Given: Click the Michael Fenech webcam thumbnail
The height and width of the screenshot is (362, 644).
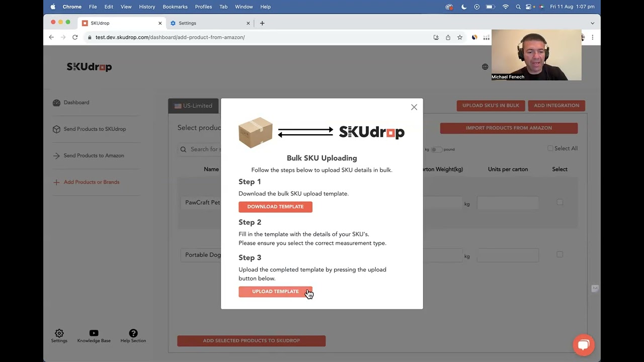Looking at the screenshot, I should [536, 55].
